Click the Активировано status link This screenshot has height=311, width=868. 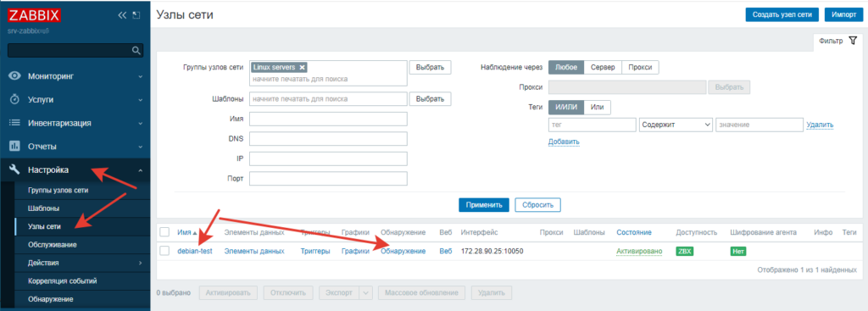click(639, 251)
